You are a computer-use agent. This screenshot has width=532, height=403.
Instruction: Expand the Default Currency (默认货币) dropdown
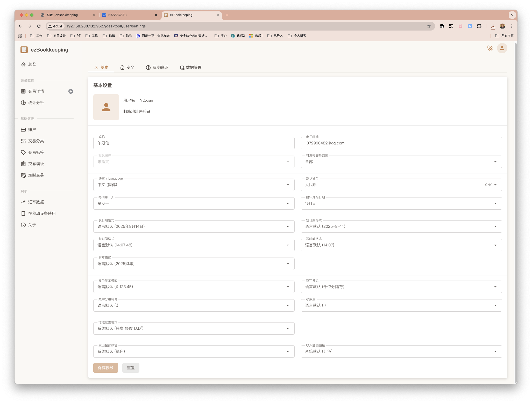(x=401, y=185)
